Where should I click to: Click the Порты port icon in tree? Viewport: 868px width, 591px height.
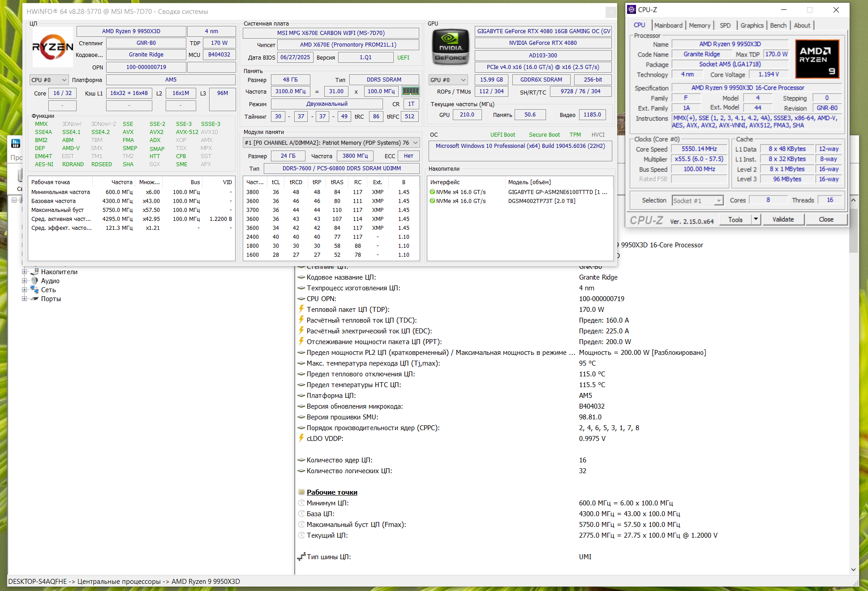34,299
